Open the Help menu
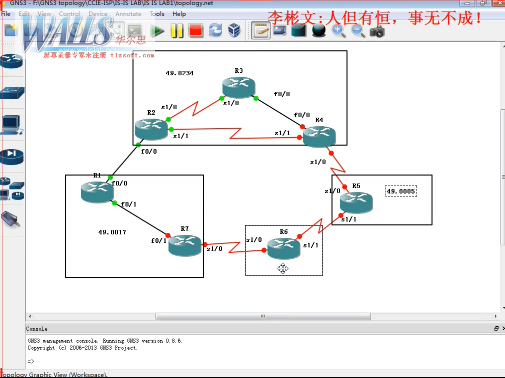This screenshot has width=505, height=378. pyautogui.click(x=179, y=14)
